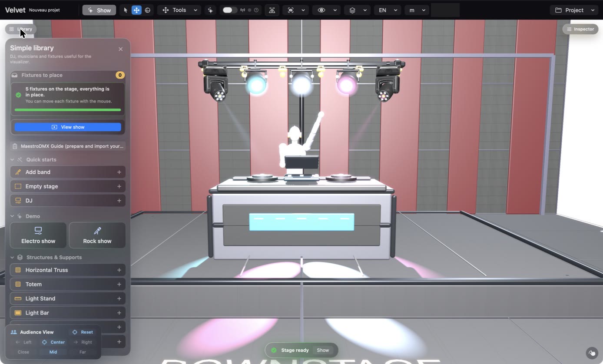Reset the Audience View
The height and width of the screenshot is (364, 603).
83,332
